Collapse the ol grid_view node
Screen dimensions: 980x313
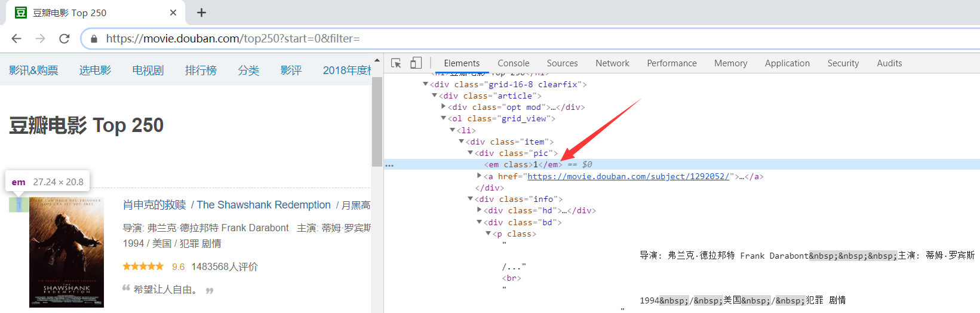(443, 118)
